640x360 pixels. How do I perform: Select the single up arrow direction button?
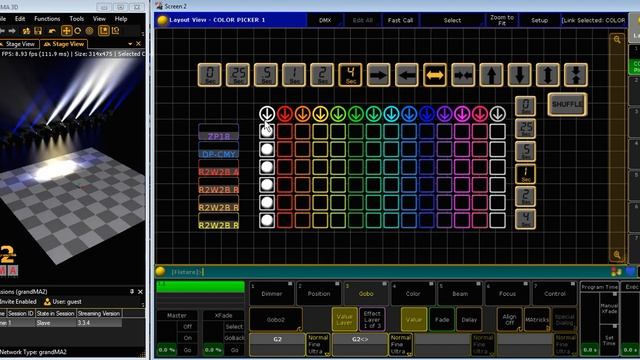(x=491, y=75)
